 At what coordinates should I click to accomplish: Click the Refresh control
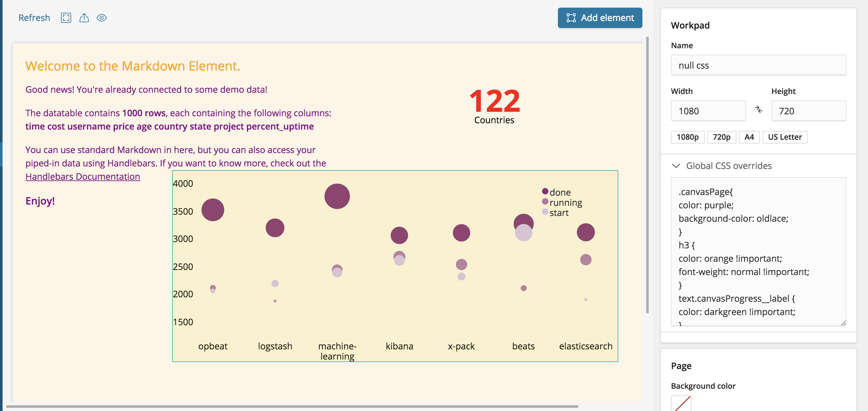click(x=34, y=18)
